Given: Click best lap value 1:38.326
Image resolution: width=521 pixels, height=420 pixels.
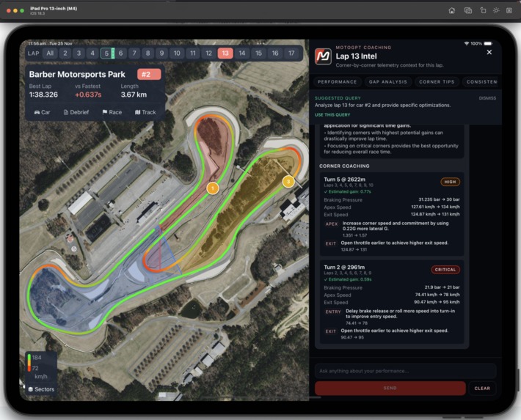Looking at the screenshot, I should click(43, 95).
